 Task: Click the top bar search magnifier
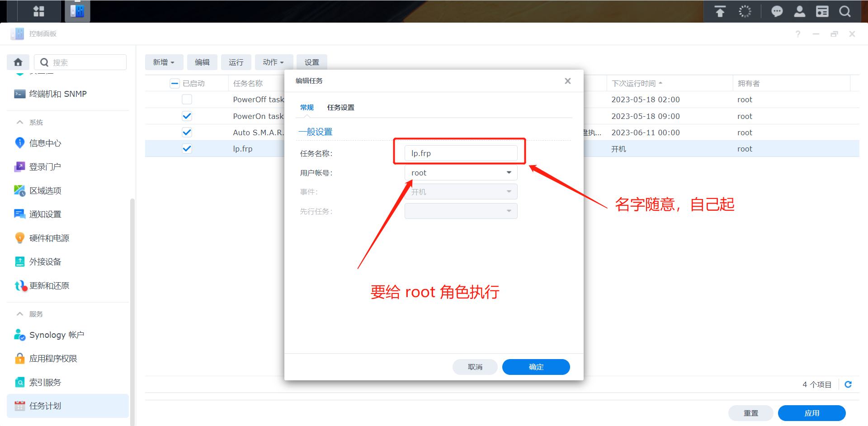844,11
